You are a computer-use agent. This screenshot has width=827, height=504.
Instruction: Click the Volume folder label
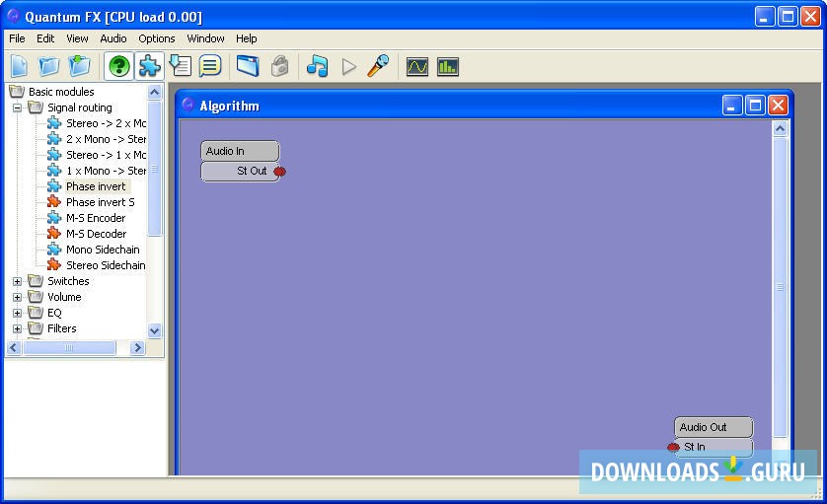coord(64,297)
